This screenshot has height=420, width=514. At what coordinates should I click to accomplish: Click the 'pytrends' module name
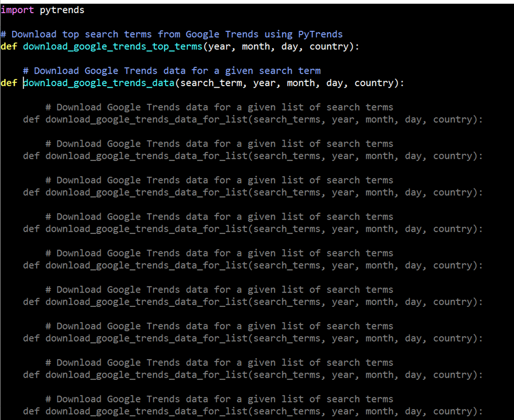[x=62, y=10]
